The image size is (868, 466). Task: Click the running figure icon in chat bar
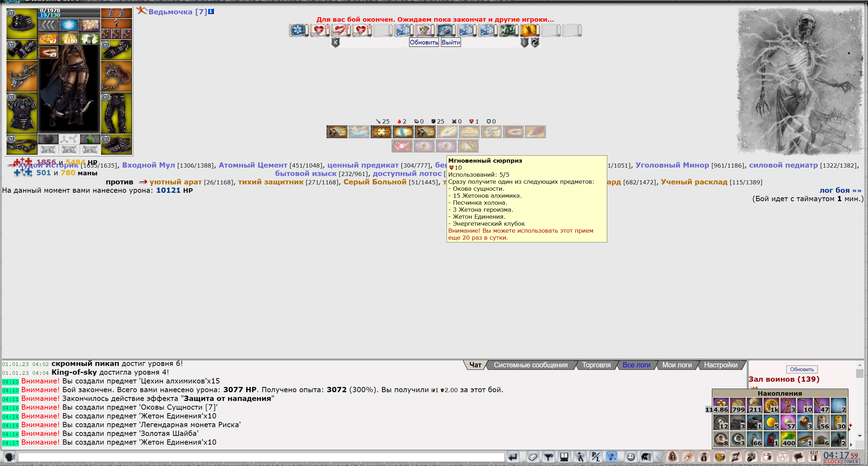tap(580, 457)
